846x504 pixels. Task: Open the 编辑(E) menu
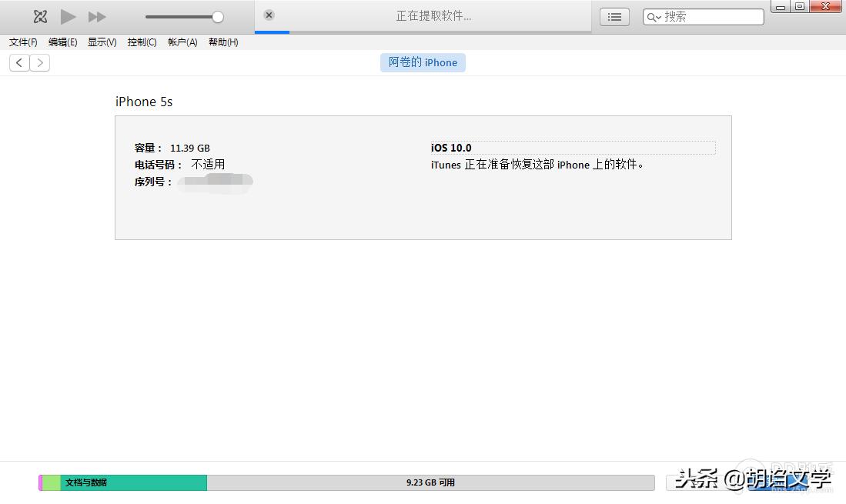pyautogui.click(x=62, y=42)
